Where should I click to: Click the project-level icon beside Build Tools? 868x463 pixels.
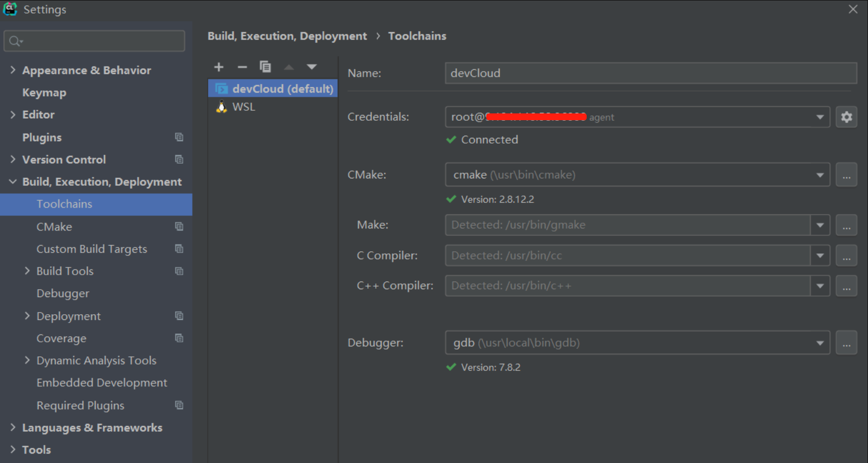179,271
